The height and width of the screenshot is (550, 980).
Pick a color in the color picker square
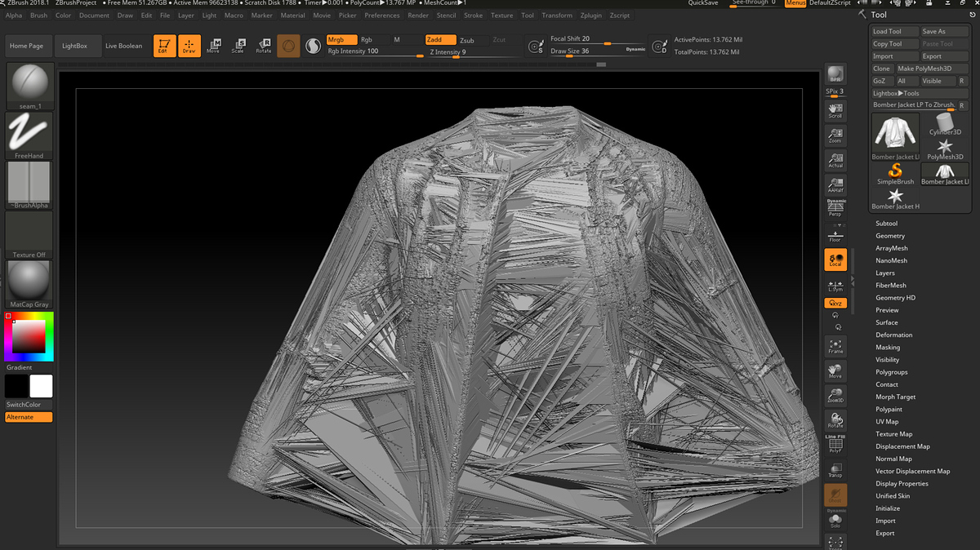(28, 336)
